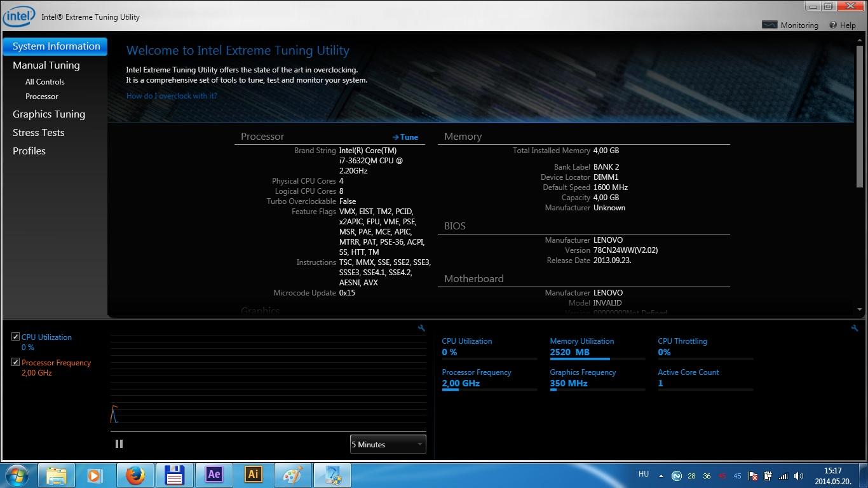Image resolution: width=868 pixels, height=488 pixels.
Task: Select System Information tab
Action: pyautogui.click(x=55, y=46)
